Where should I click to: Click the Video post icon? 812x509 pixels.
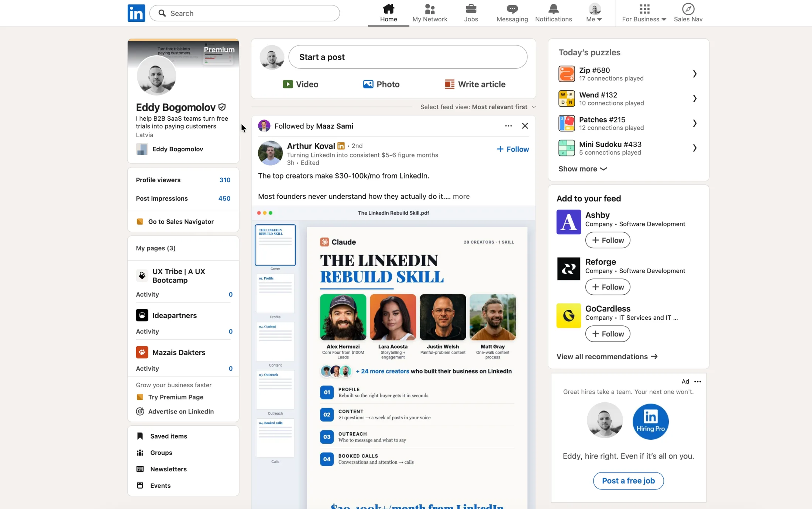point(288,84)
